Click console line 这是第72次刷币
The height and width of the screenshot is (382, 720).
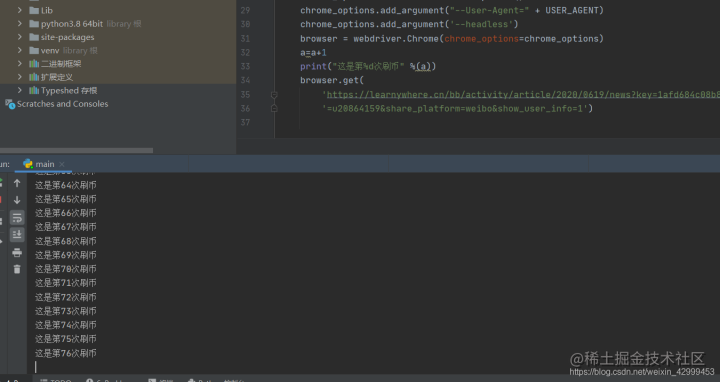[x=66, y=297]
